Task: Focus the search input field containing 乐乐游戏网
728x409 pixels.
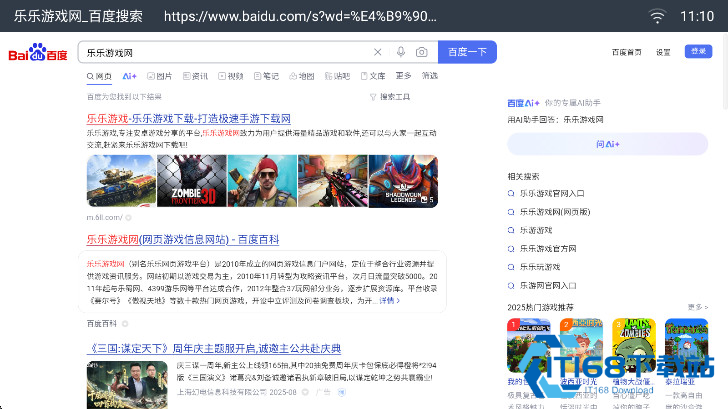Action: 228,52
